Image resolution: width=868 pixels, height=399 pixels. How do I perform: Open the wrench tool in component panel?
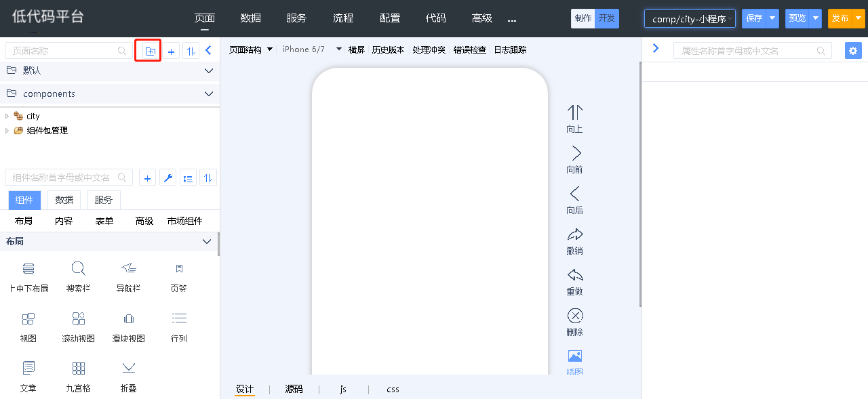tap(169, 177)
